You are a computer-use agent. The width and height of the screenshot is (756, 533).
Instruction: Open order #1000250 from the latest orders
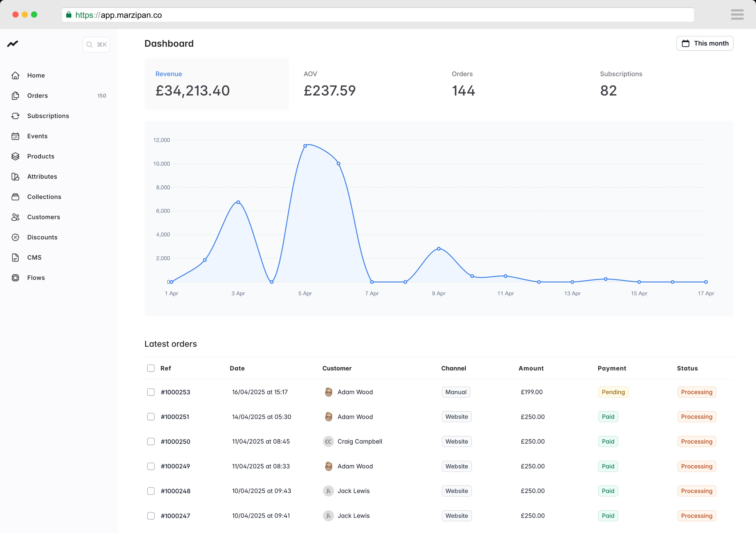[176, 442]
